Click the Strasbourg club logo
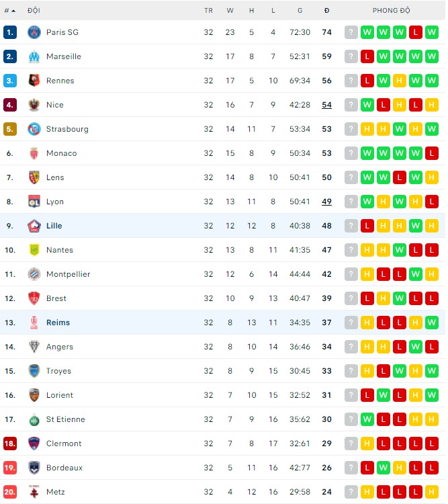 [34, 129]
